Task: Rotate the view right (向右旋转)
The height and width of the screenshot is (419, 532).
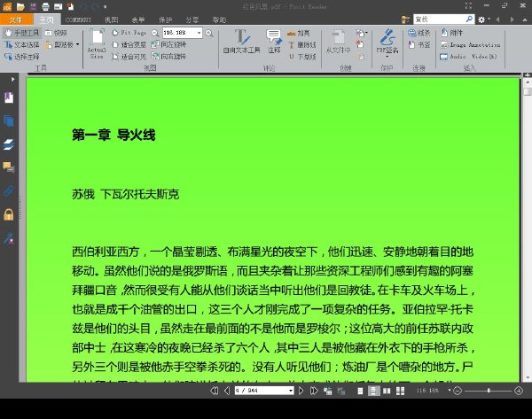Action: (x=169, y=57)
